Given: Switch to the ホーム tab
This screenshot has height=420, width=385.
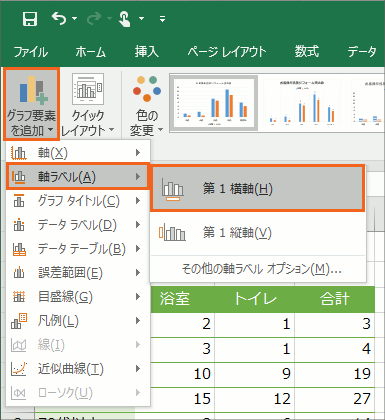Looking at the screenshot, I should pyautogui.click(x=90, y=52).
